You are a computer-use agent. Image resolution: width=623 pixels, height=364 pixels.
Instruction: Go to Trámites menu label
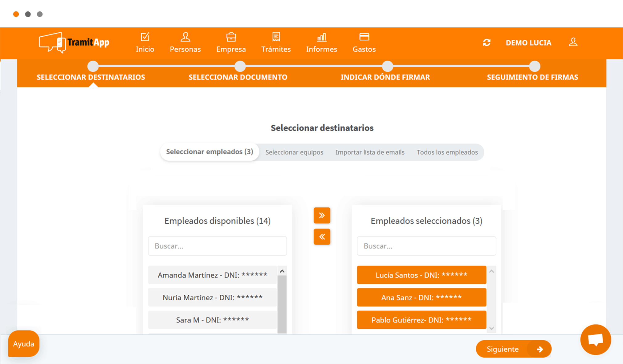click(276, 49)
